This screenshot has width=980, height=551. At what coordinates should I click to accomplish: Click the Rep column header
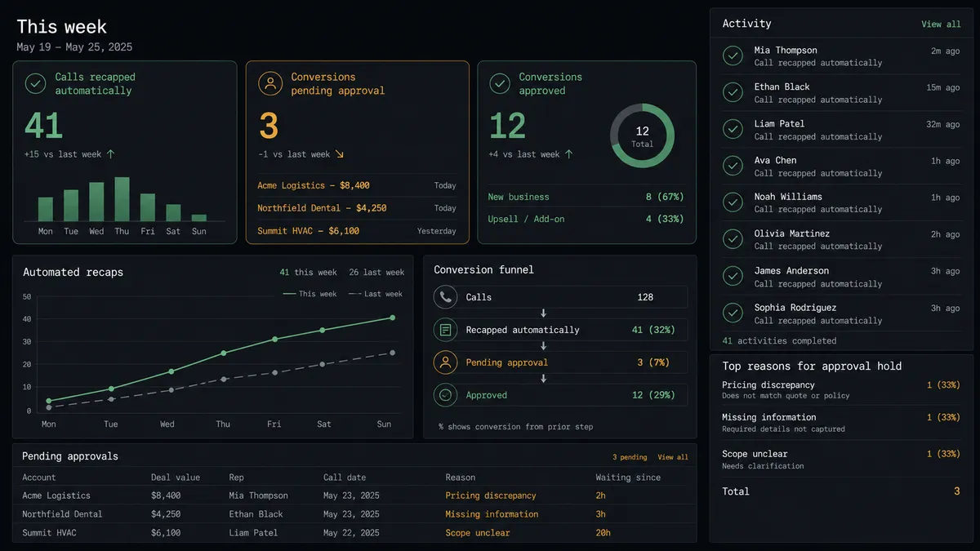(x=237, y=478)
